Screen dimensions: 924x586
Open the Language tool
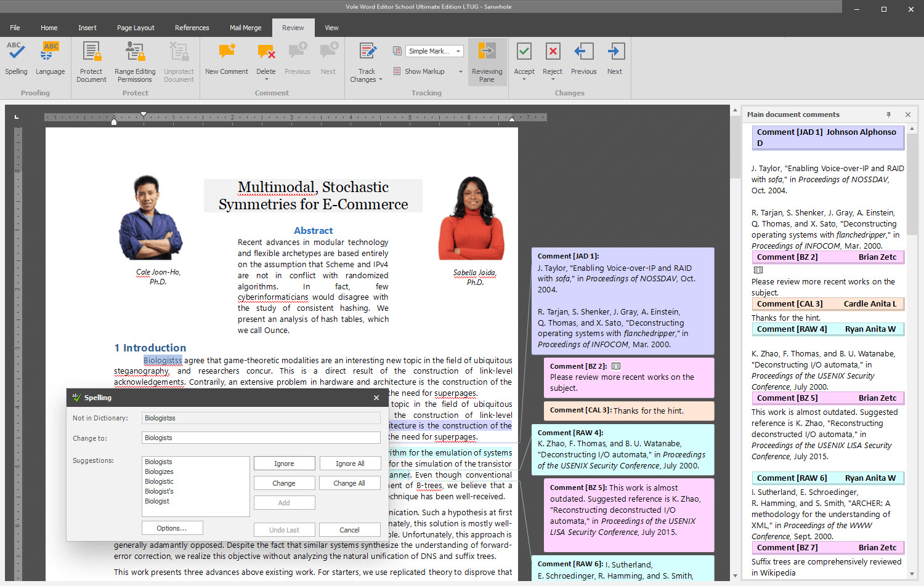pos(50,59)
